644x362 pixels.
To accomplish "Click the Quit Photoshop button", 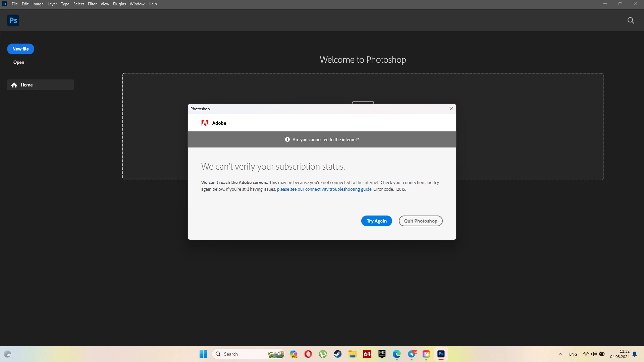I will pyautogui.click(x=420, y=221).
